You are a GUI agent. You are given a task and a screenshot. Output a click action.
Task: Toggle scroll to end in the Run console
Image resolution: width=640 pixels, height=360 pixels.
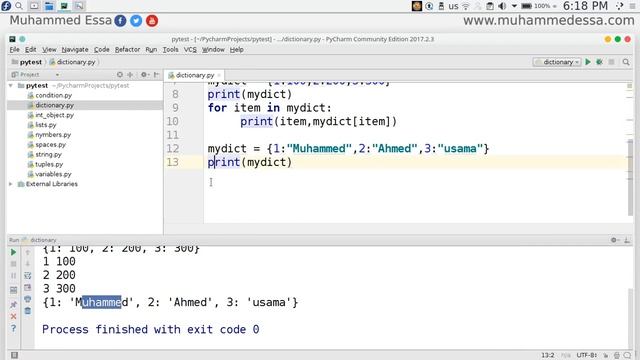(x=28, y=288)
